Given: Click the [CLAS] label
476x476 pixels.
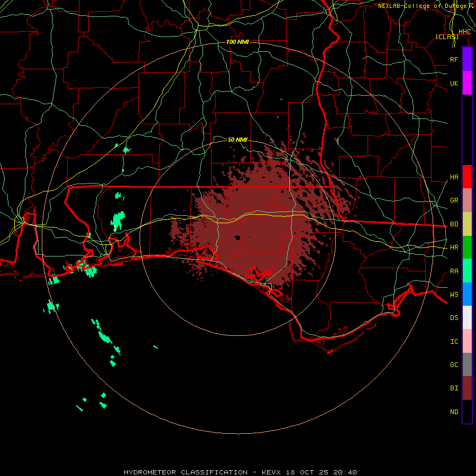Looking at the screenshot, I should pos(447,36).
